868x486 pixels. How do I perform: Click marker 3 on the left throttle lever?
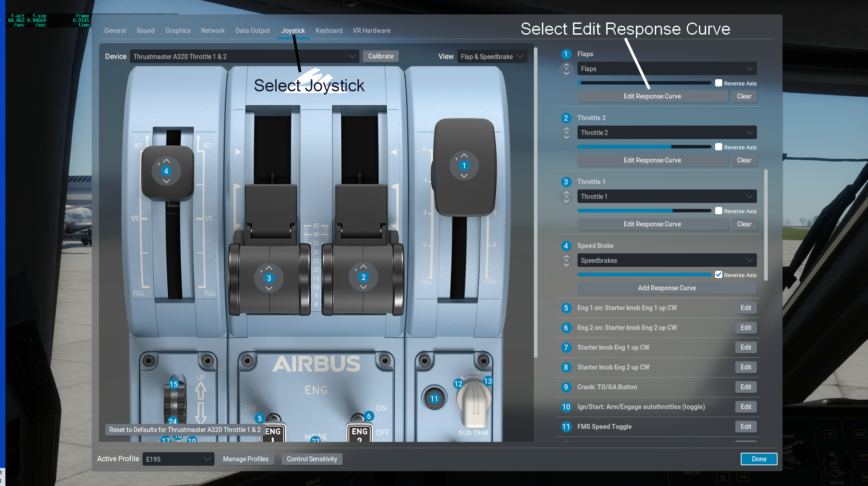[x=268, y=278]
